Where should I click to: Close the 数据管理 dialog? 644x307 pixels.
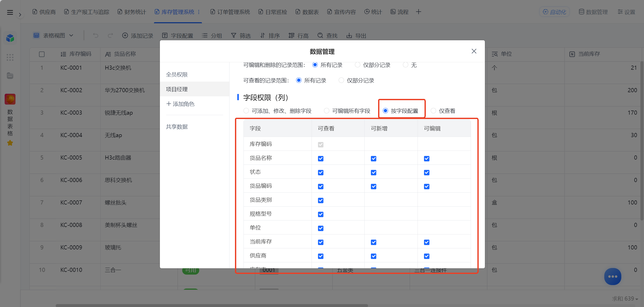tap(474, 51)
